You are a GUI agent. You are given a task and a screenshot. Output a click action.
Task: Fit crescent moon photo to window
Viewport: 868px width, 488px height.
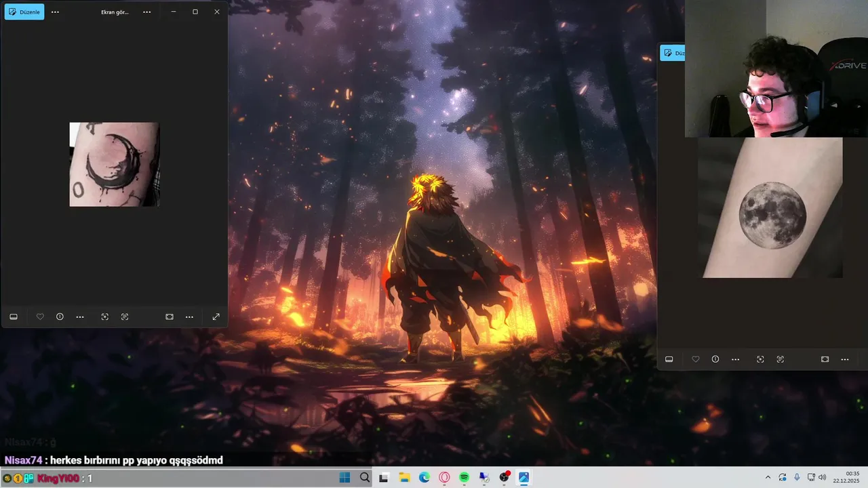[x=170, y=317]
